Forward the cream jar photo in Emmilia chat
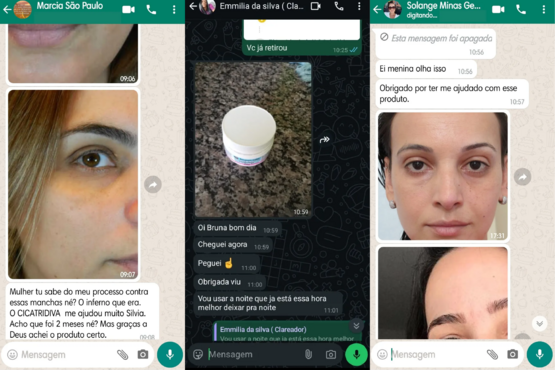The height and width of the screenshot is (370, 555). point(325,140)
